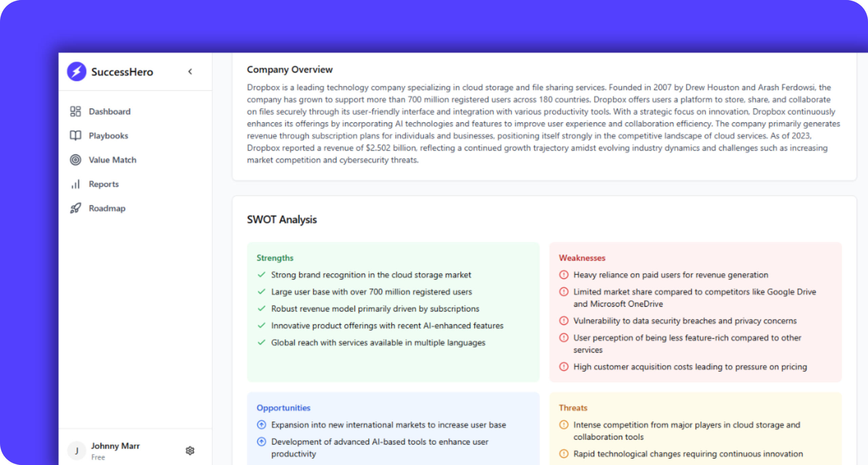
Task: Navigate to Reports
Action: coord(103,184)
